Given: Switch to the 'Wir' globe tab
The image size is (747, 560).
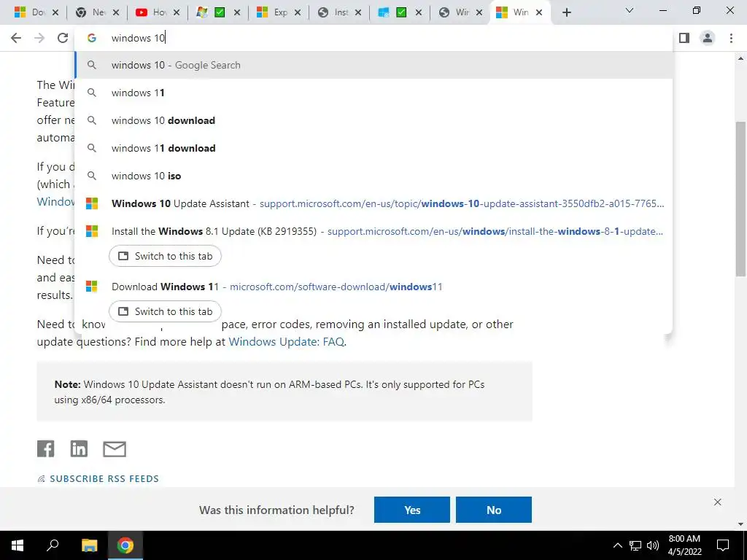Looking at the screenshot, I should point(454,13).
